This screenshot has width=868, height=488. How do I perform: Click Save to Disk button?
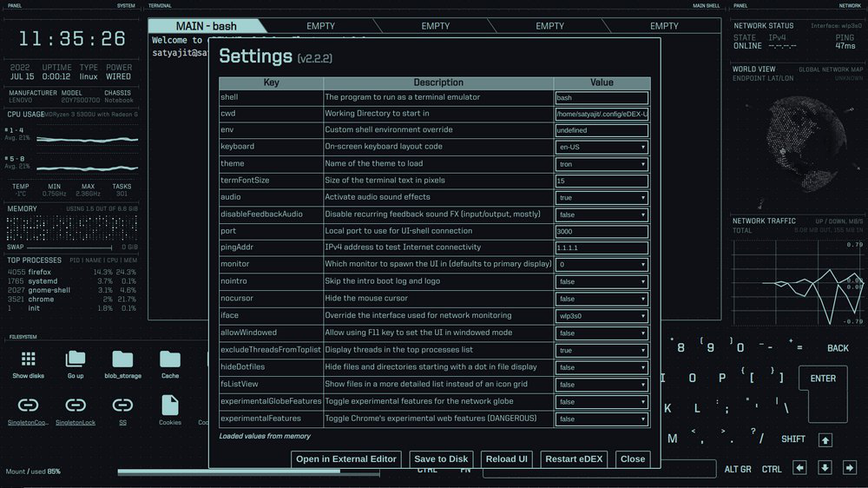coord(441,459)
